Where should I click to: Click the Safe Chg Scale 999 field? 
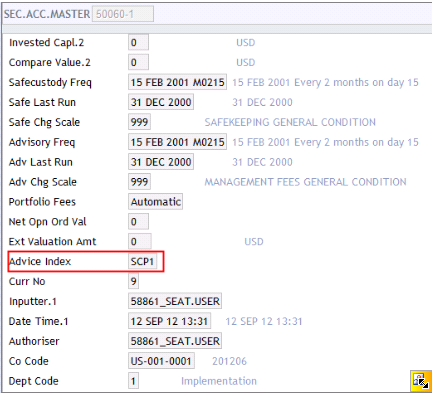click(139, 122)
